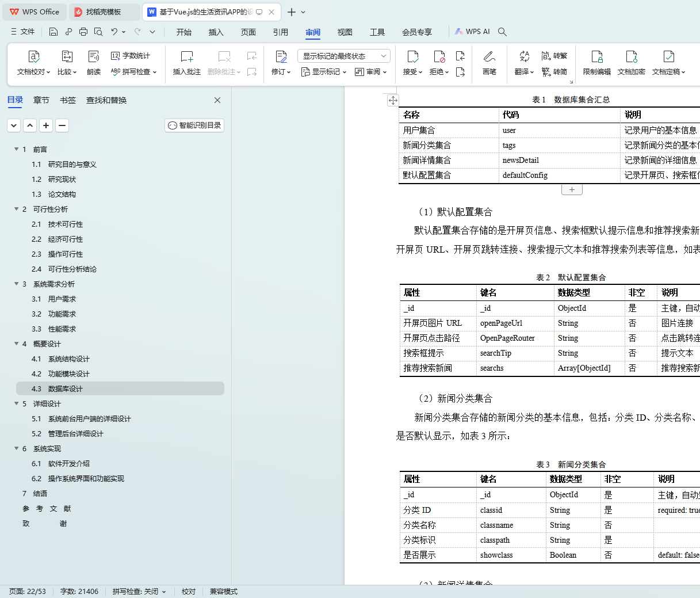Open the 比较 document compare tool
Image resolution: width=700 pixels, height=598 pixels.
click(x=67, y=63)
